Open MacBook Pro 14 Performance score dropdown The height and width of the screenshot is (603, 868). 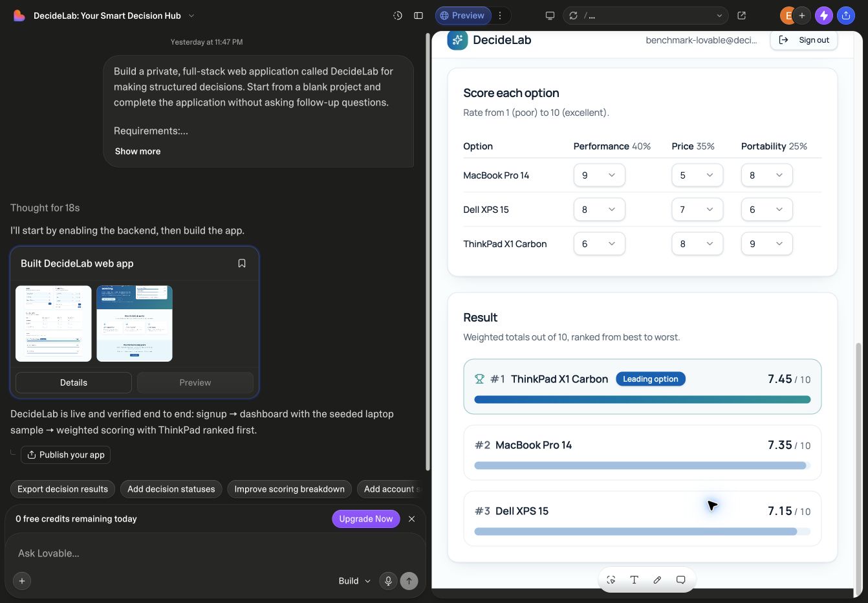click(x=599, y=175)
